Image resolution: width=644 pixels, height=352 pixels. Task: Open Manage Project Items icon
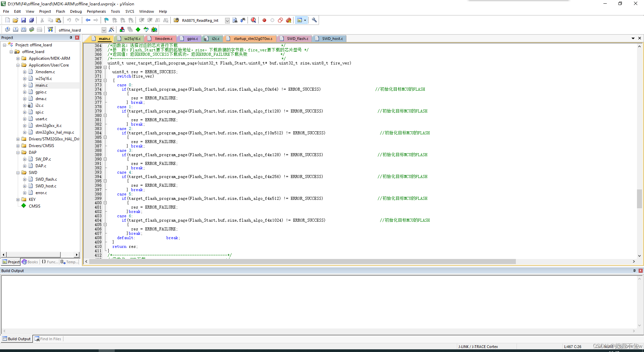tap(122, 30)
